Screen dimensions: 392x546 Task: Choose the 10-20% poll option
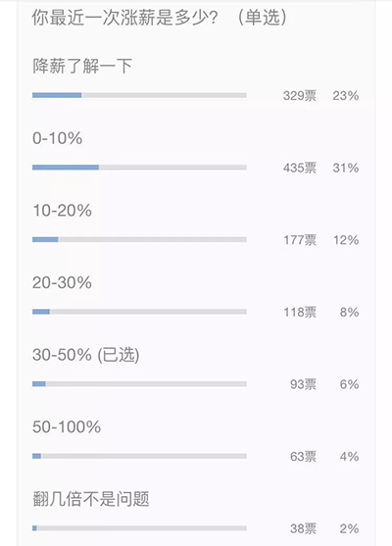62,211
